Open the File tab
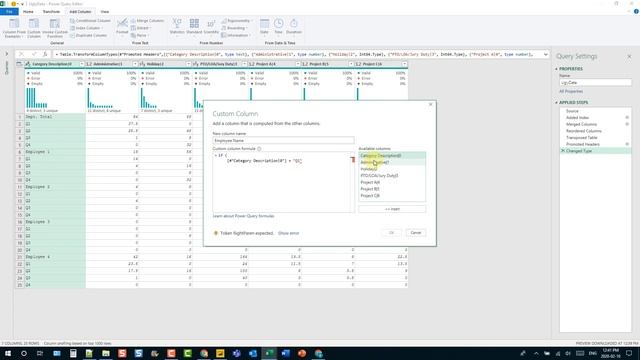Viewport: 640px width, 360px height. (9, 12)
